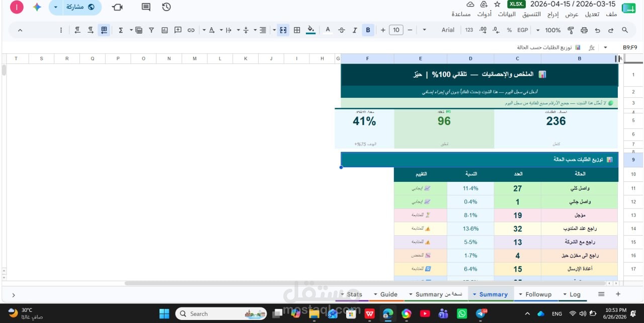Switch to the Guide sheet tab
644x323 pixels.
tap(385, 294)
